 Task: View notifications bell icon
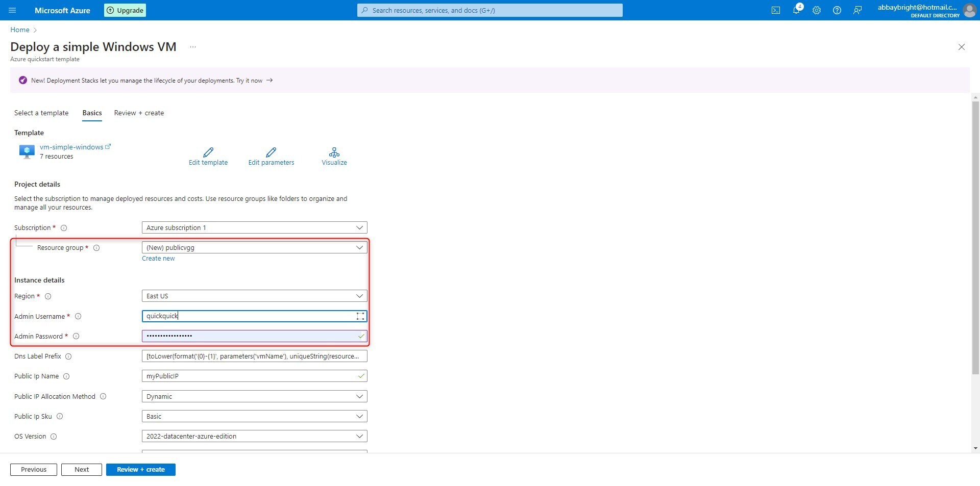(796, 10)
